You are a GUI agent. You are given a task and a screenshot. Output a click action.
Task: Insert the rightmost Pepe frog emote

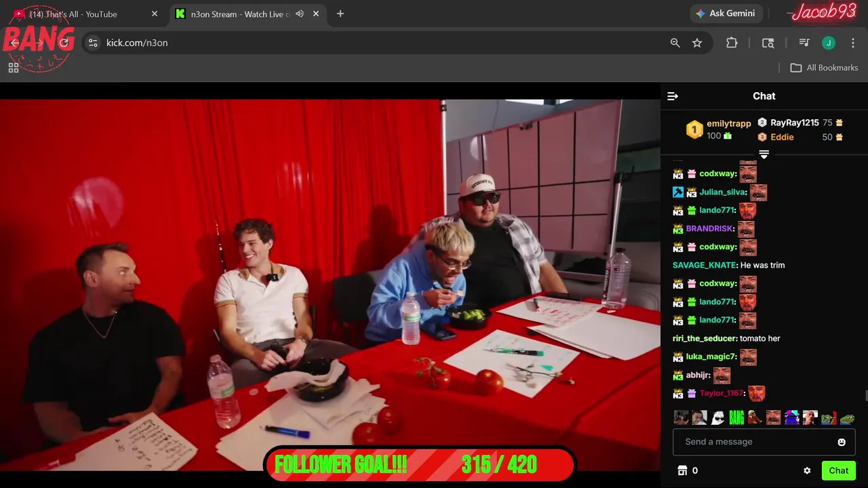coord(847,418)
